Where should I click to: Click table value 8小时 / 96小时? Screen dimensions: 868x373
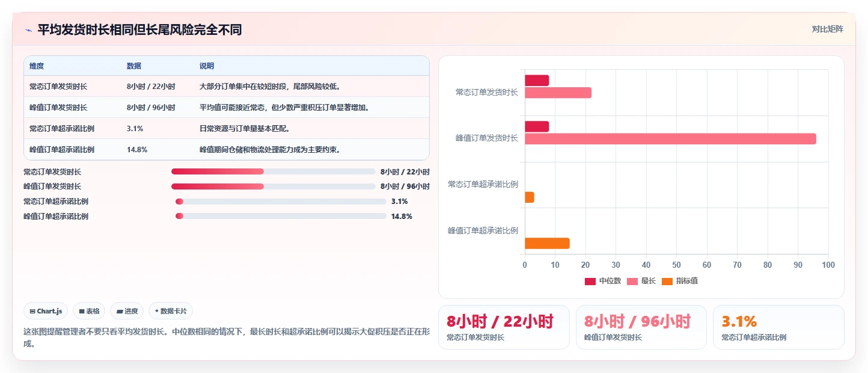point(151,108)
